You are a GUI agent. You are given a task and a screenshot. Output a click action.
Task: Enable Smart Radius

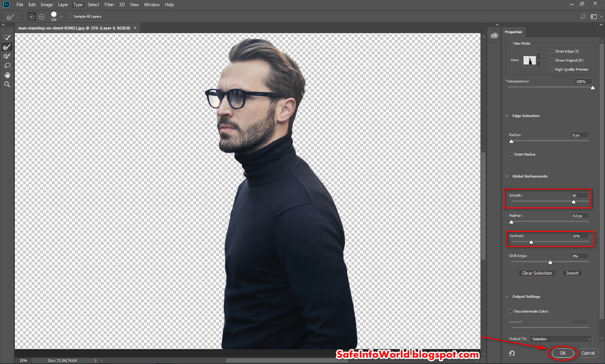pyautogui.click(x=510, y=154)
